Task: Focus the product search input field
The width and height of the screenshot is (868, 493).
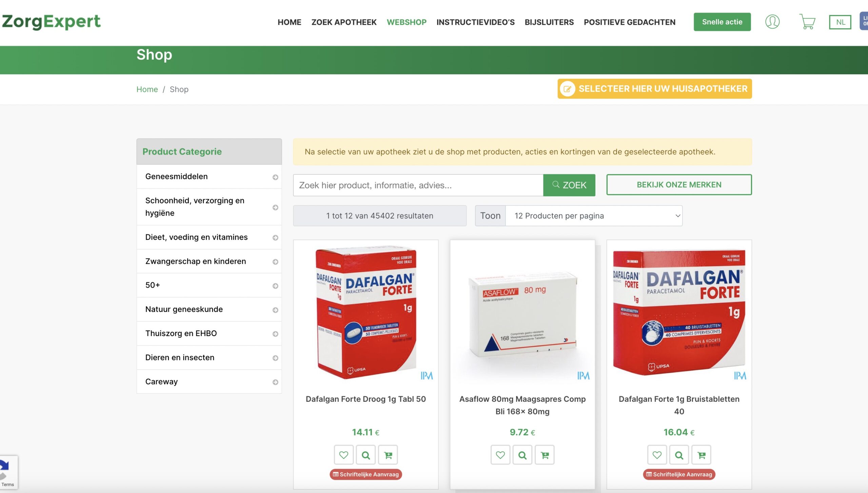Action: (x=418, y=185)
